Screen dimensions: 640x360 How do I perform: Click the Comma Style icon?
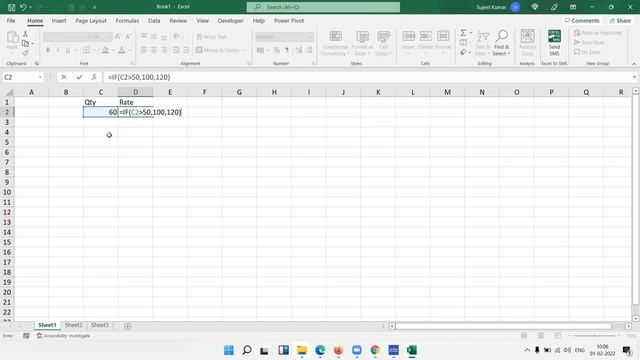click(287, 50)
